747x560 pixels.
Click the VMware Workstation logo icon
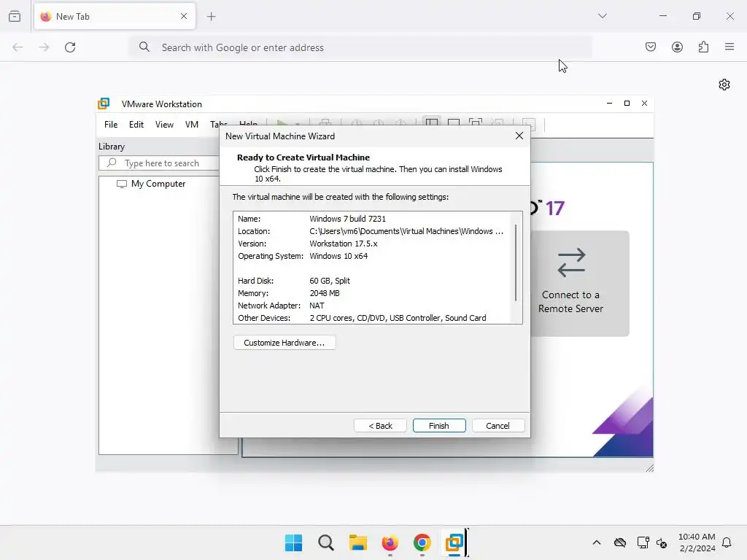[x=104, y=104]
